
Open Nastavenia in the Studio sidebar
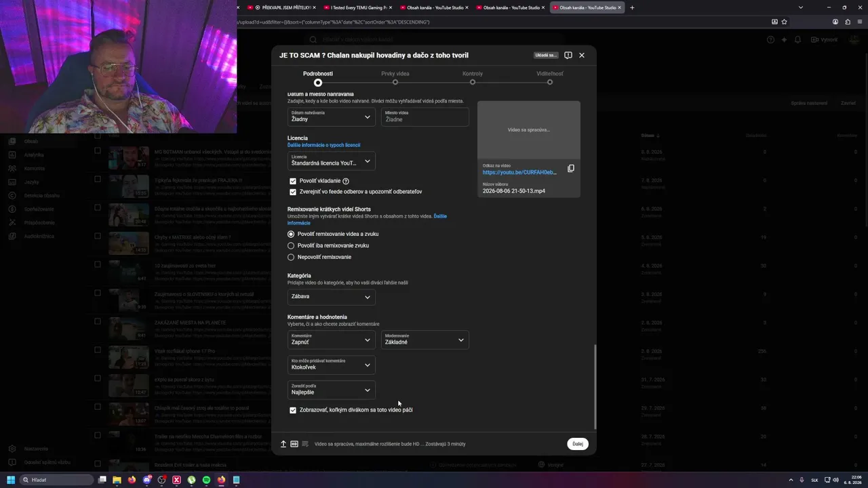36,449
